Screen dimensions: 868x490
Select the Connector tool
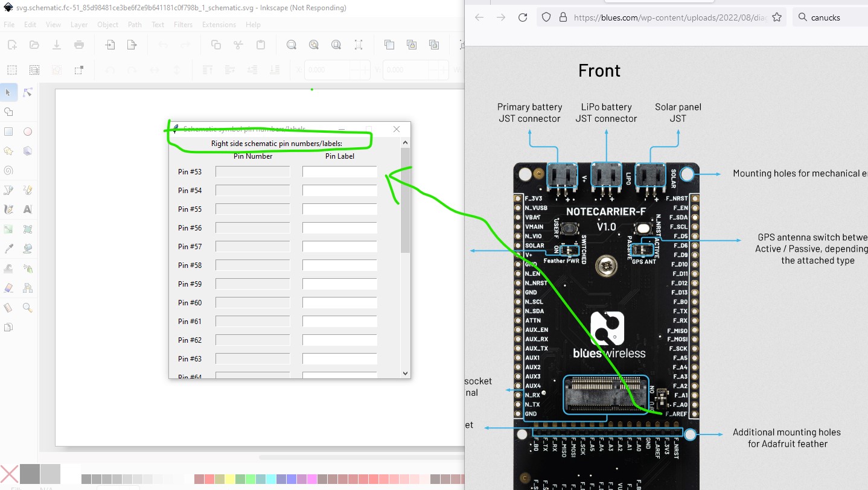(x=27, y=288)
